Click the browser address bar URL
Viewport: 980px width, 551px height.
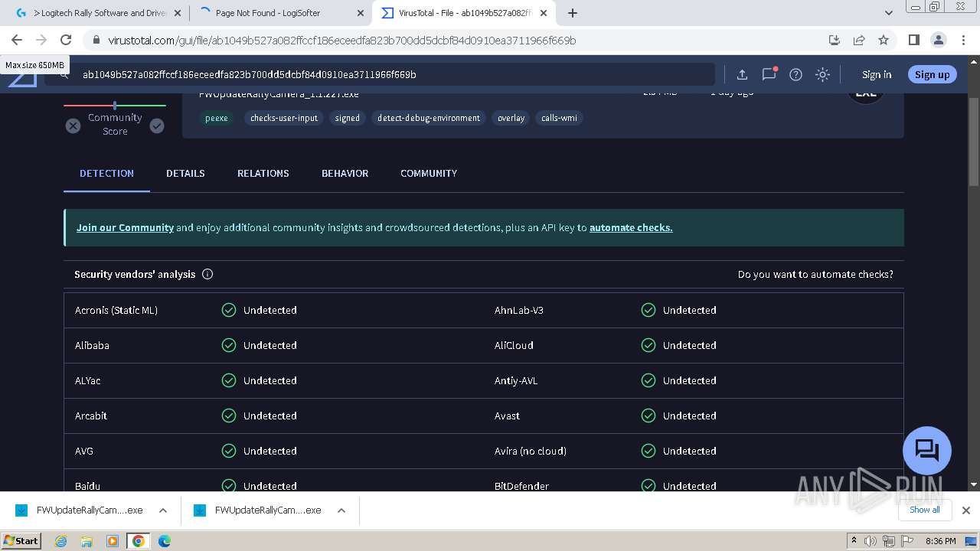coord(341,40)
